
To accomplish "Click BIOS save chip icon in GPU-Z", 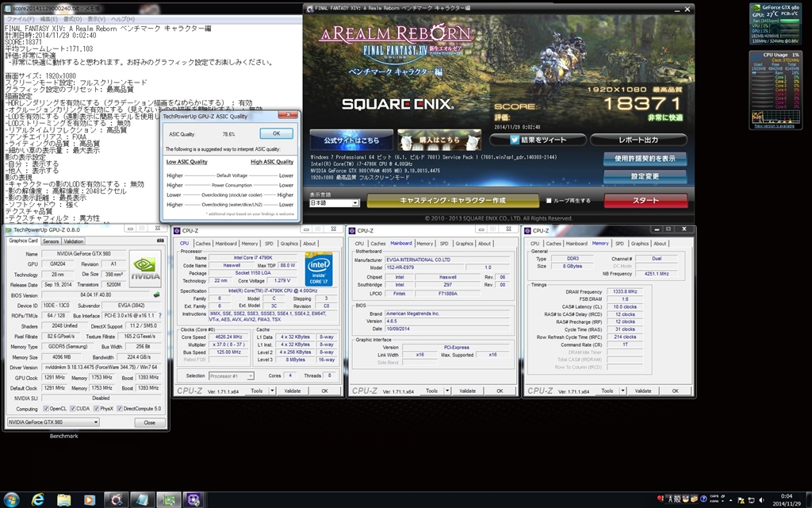I will [x=156, y=295].
